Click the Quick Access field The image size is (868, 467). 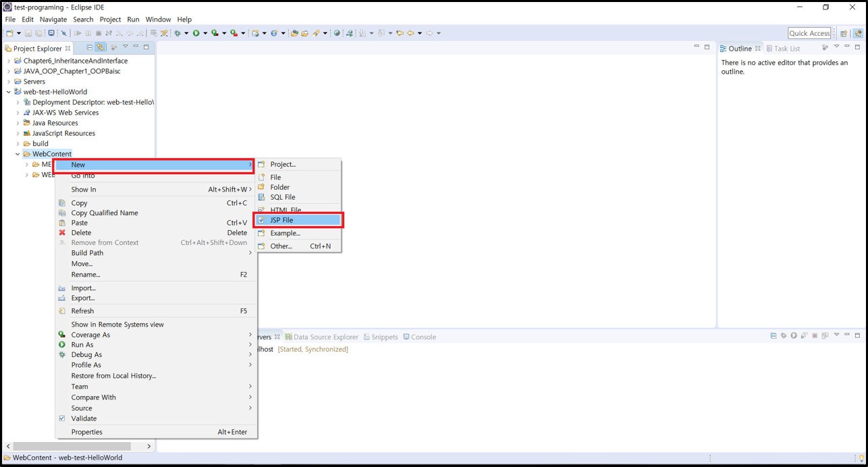pos(809,33)
